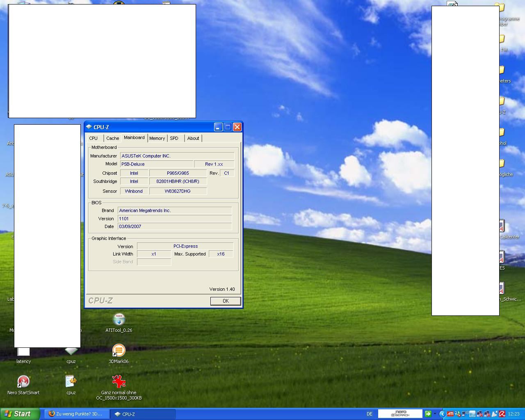Click the red Avira umbrella tray icon

tap(502, 414)
